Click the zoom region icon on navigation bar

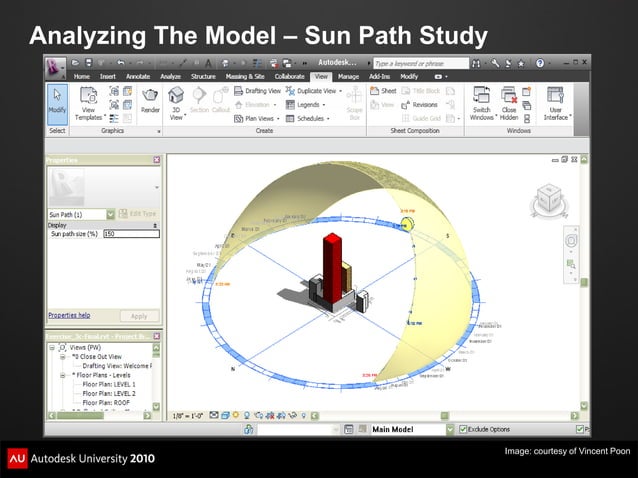(571, 264)
